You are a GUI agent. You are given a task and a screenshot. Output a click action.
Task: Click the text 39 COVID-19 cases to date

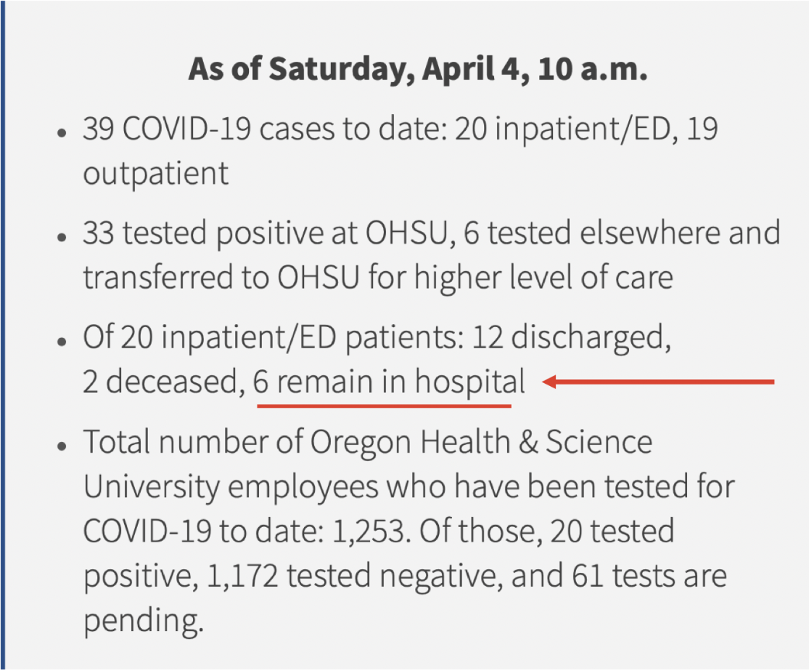pos(264,129)
